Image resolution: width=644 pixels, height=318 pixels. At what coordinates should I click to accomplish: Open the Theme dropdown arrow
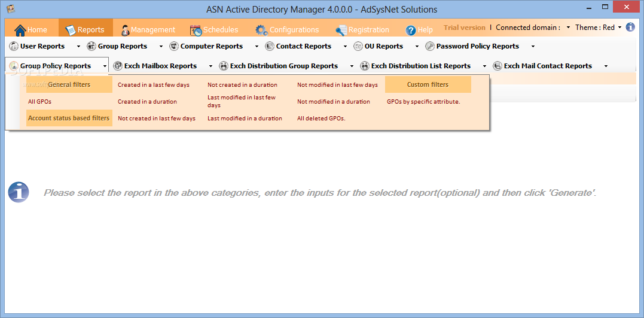619,28
